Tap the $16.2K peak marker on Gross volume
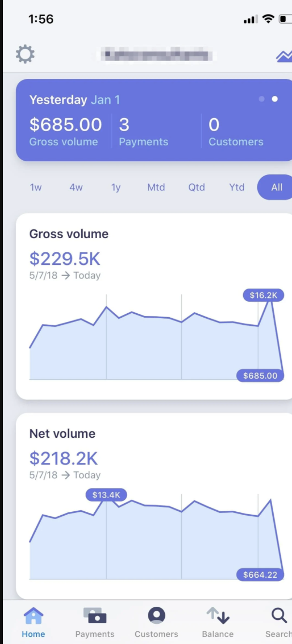292x644 pixels. 263,295
